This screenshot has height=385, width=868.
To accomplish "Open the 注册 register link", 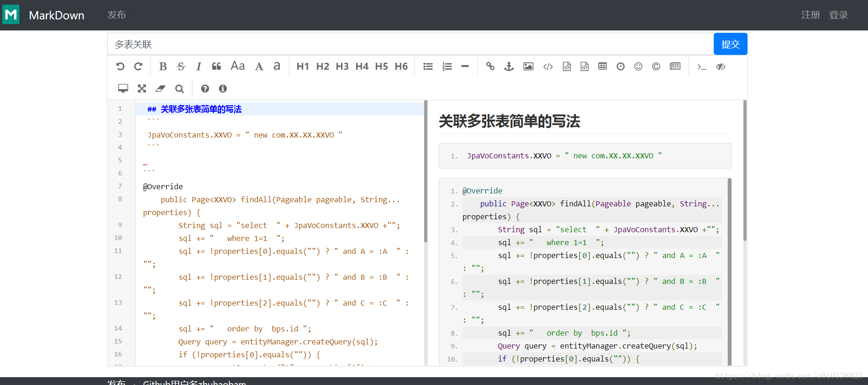I will (x=811, y=15).
